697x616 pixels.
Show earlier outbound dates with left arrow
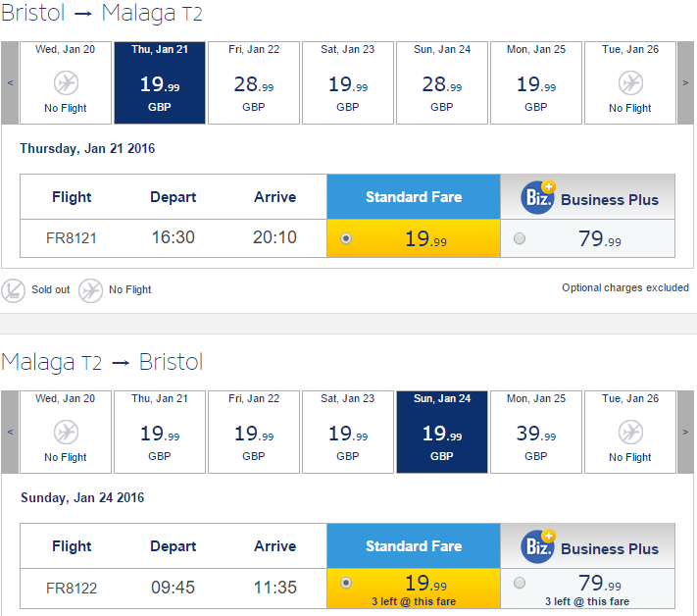point(10,82)
